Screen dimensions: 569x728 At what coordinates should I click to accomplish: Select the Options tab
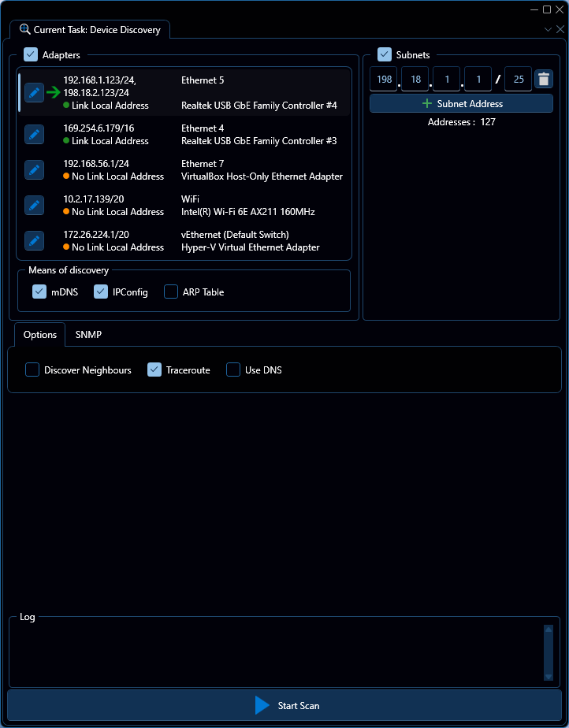39,334
